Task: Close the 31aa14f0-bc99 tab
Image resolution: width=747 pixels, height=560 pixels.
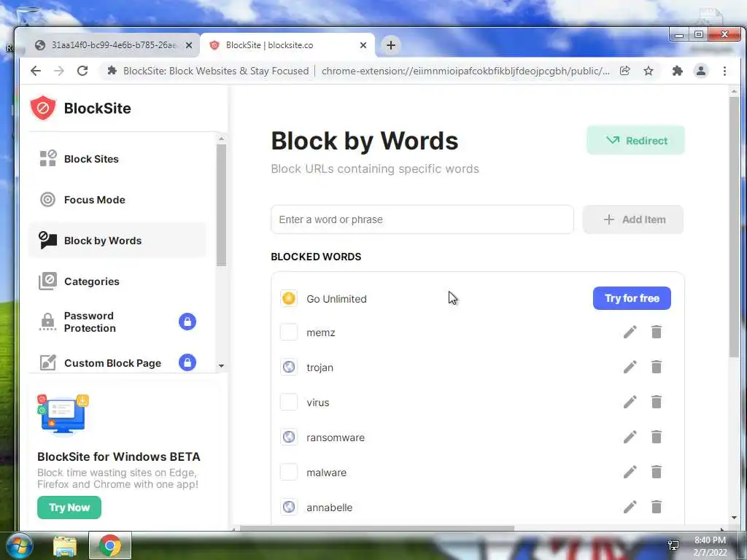Action: pos(189,45)
